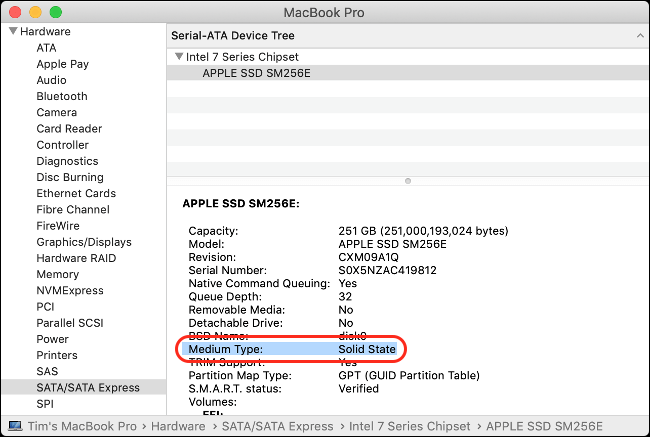
Task: Show Bluetooth hardware information
Action: pos(62,96)
